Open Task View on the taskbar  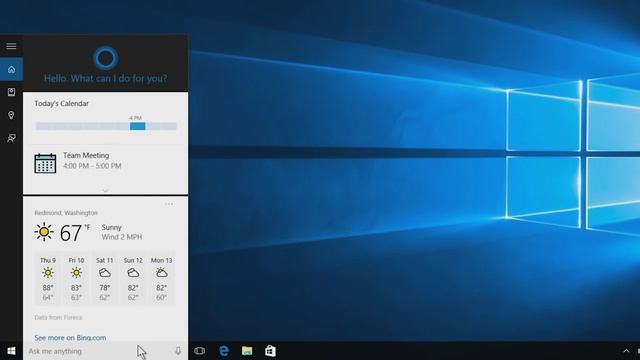click(200, 351)
